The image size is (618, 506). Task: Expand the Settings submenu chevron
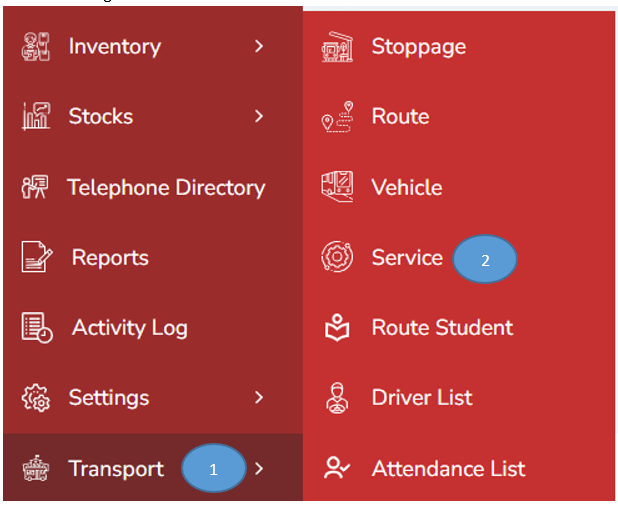pos(259,398)
